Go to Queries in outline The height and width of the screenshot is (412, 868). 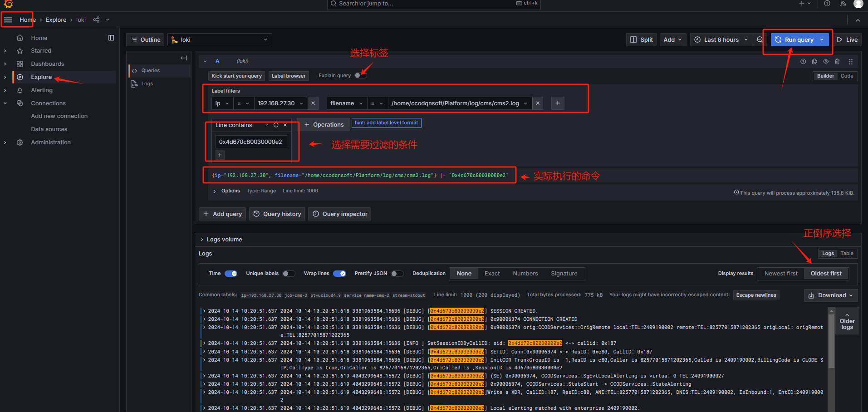coord(151,71)
